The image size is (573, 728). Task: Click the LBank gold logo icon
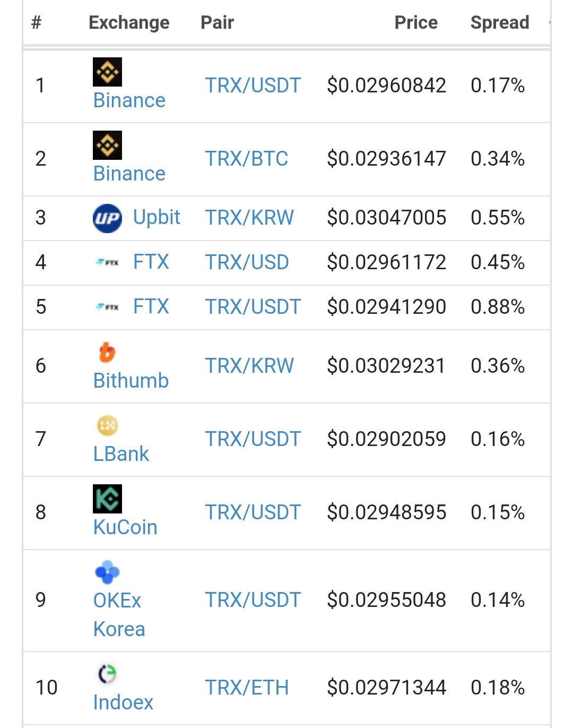[x=107, y=425]
